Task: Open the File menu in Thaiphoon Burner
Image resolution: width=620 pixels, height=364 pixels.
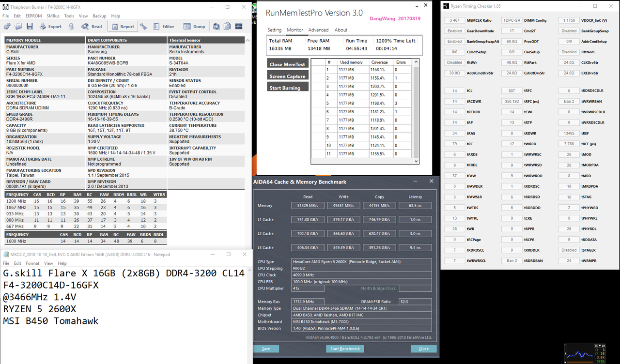Action: coord(6,16)
